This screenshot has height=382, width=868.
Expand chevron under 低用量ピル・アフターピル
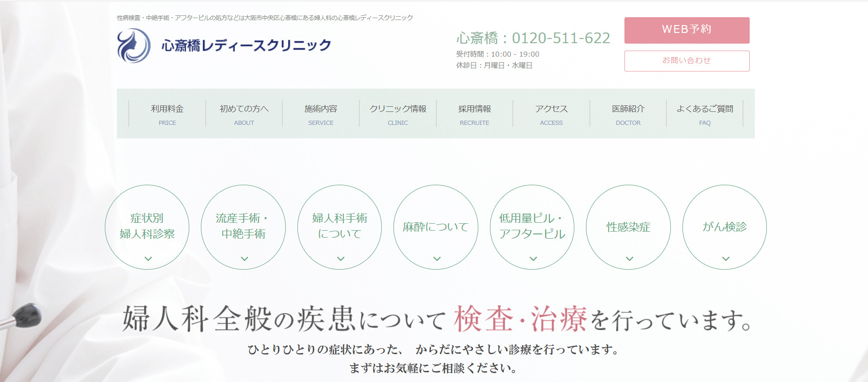(x=534, y=259)
